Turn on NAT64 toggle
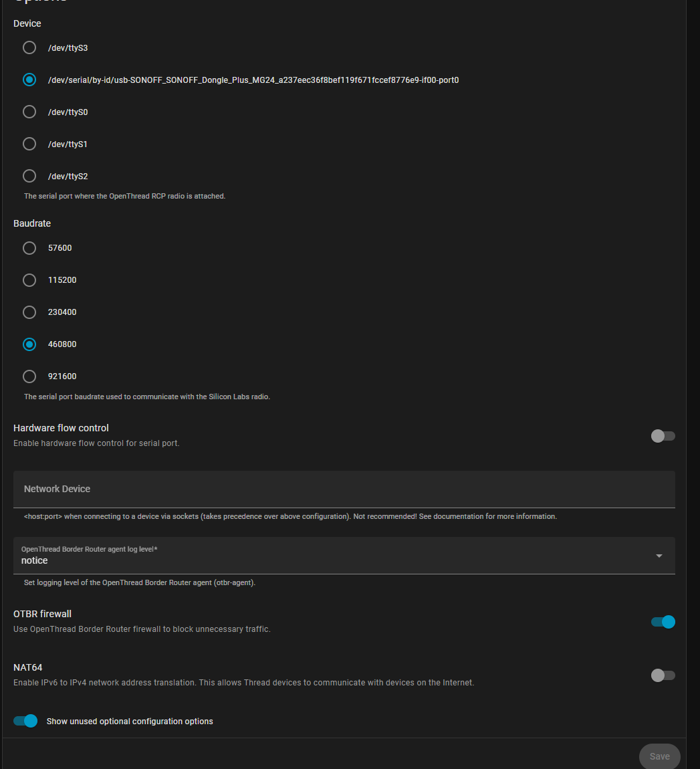The image size is (700, 769). point(663,675)
